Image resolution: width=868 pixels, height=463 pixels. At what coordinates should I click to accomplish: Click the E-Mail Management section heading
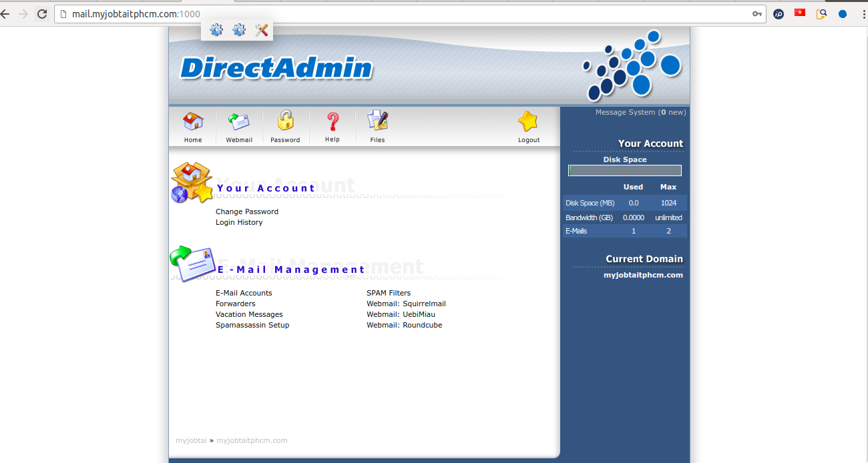[x=291, y=270]
